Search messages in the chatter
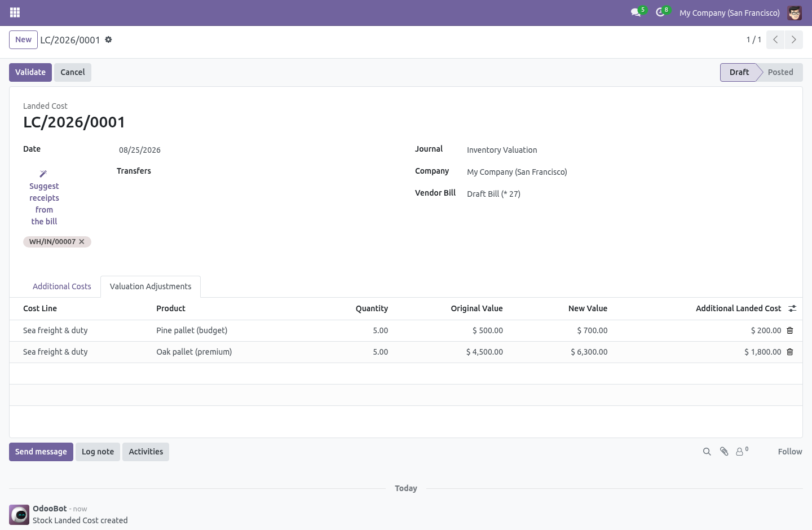Screen dimensions: 812x530 coord(707,452)
